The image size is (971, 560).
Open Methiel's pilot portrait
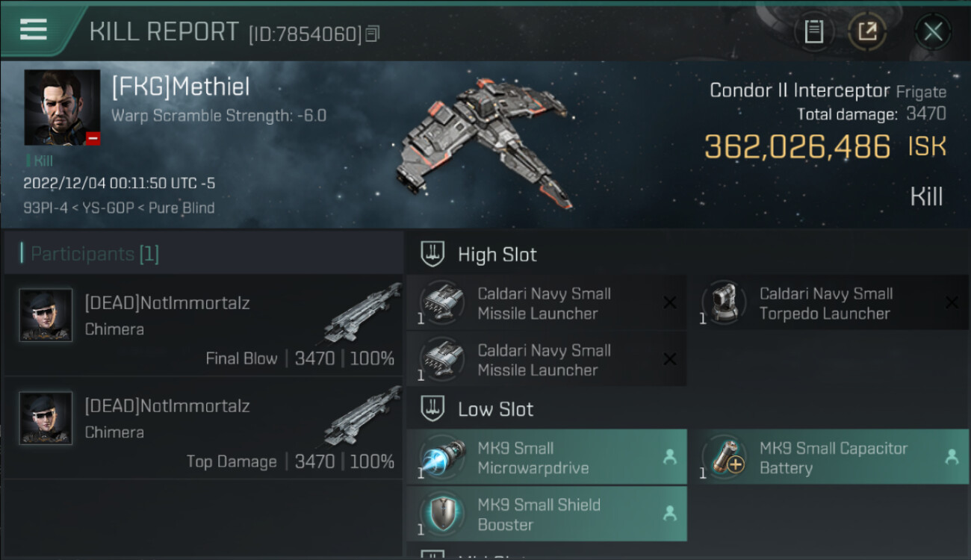tap(62, 108)
